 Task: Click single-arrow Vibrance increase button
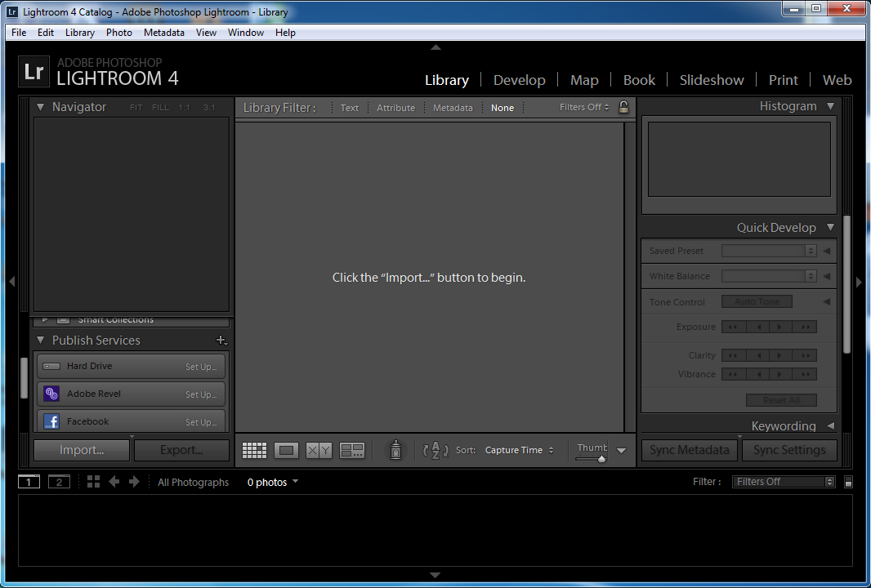[x=781, y=374]
